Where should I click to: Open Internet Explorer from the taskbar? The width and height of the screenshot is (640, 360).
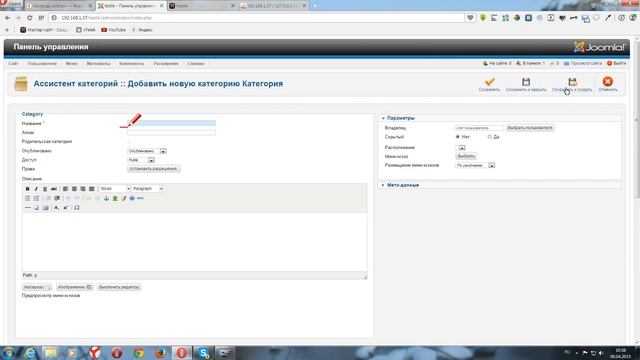(x=29, y=353)
